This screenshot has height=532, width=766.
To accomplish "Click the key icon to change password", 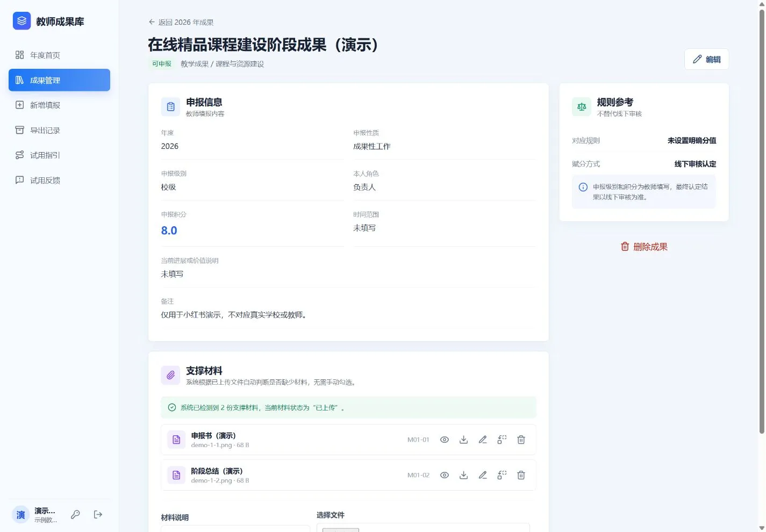I will pos(75,514).
